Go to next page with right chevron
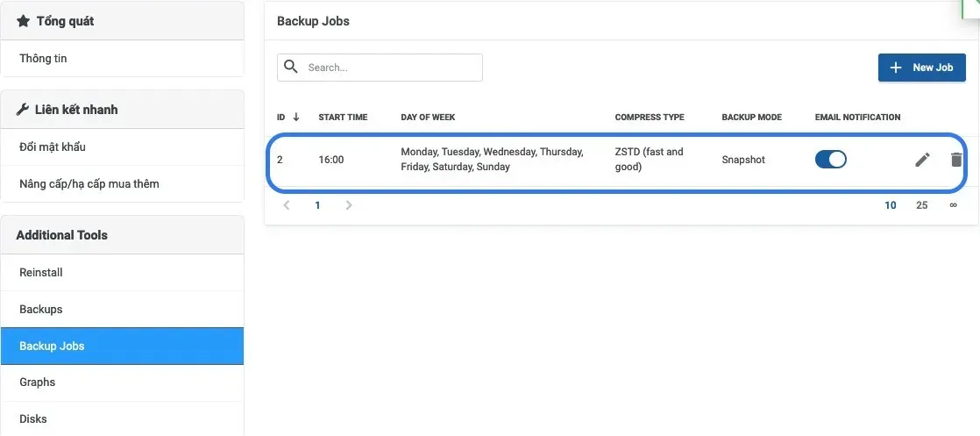 coord(349,205)
